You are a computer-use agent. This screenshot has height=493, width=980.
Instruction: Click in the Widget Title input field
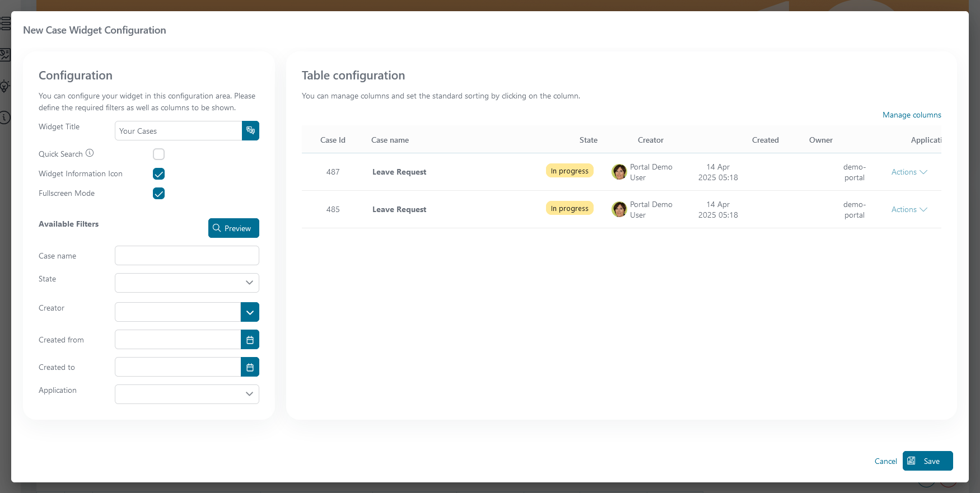click(x=178, y=130)
